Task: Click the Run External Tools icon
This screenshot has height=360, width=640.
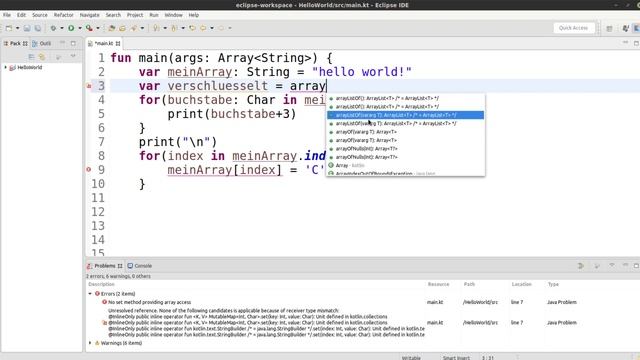Action: click(x=89, y=28)
